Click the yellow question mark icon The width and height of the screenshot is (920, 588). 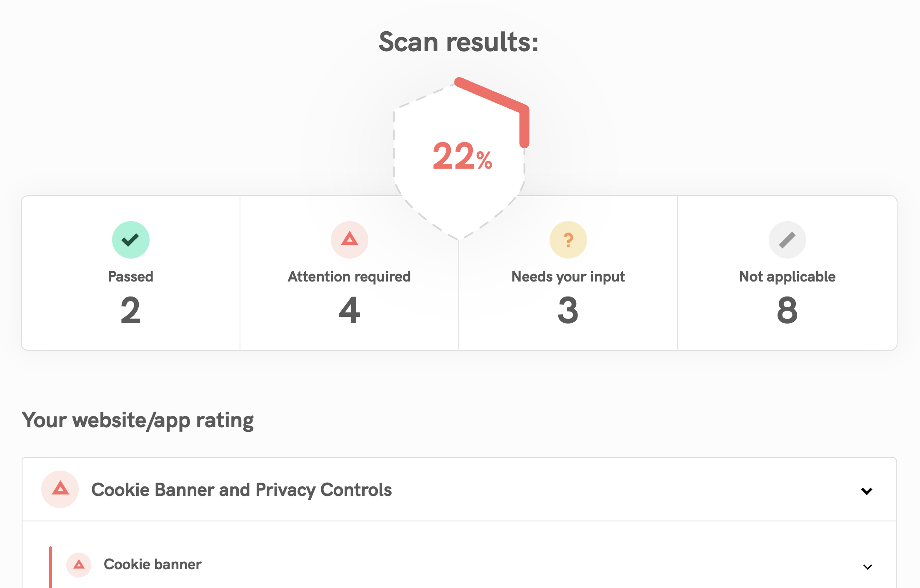568,240
